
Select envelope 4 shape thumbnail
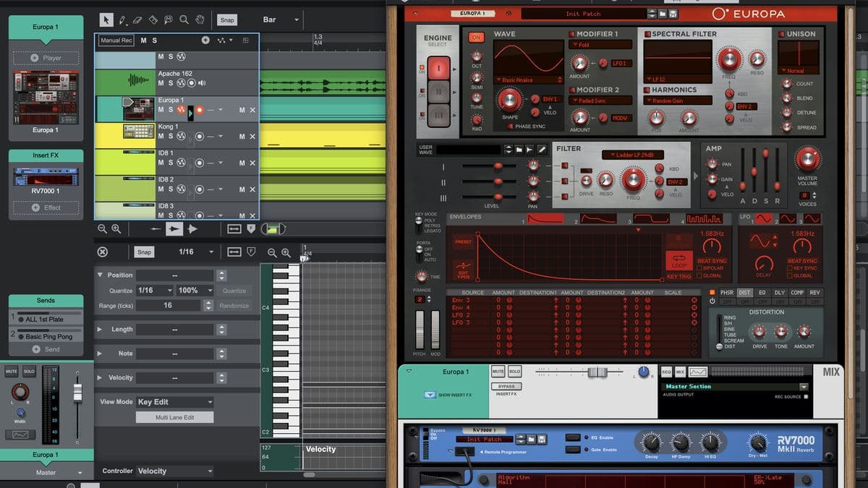[x=705, y=218]
